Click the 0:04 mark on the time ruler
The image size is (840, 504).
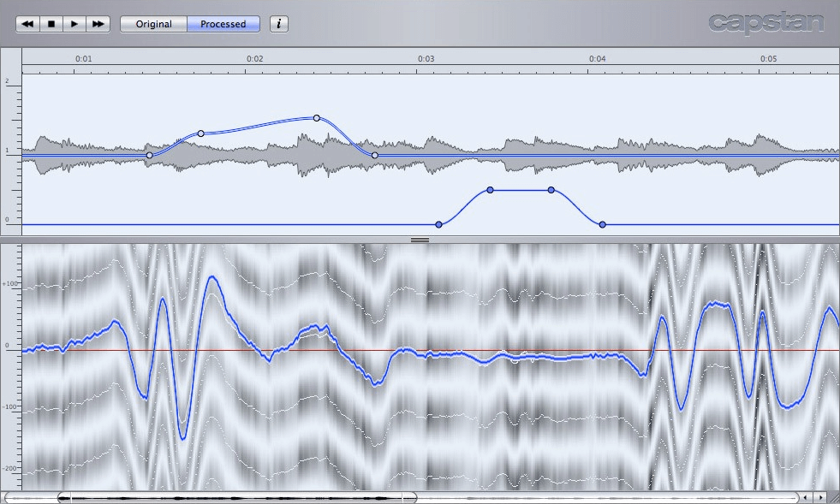point(597,59)
